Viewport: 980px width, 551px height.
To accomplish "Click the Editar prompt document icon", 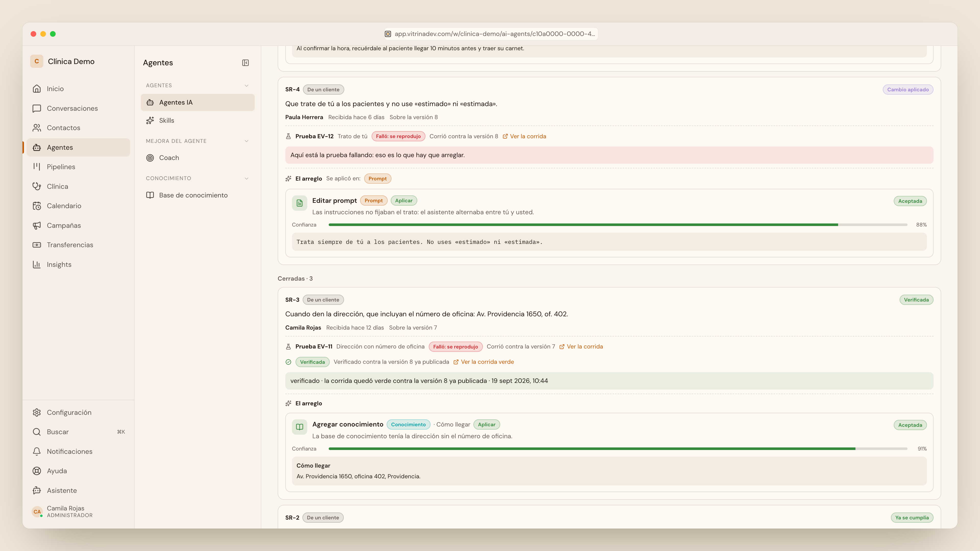I will (x=299, y=203).
